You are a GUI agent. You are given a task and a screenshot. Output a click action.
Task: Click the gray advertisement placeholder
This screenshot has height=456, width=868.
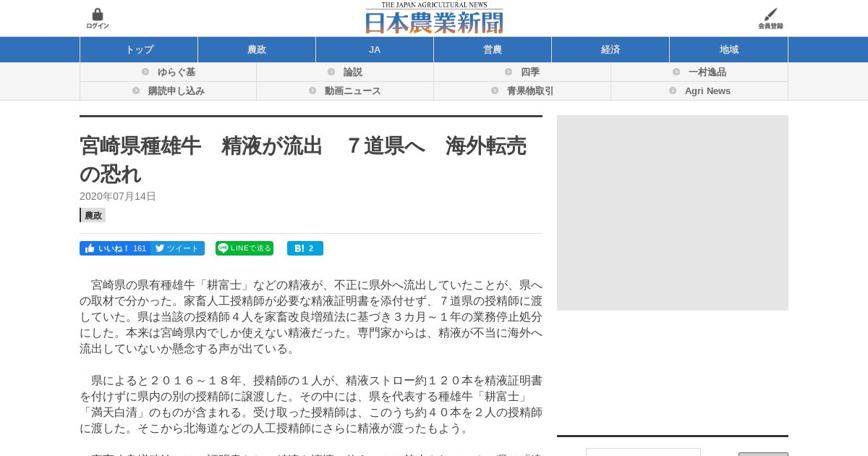(673, 213)
